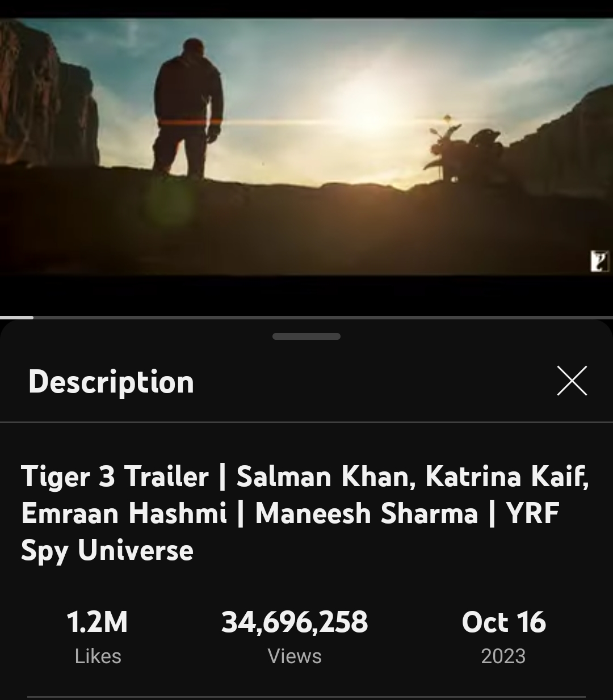The width and height of the screenshot is (613, 700).
Task: Tap the drag handle above the Description panel
Action: click(306, 336)
